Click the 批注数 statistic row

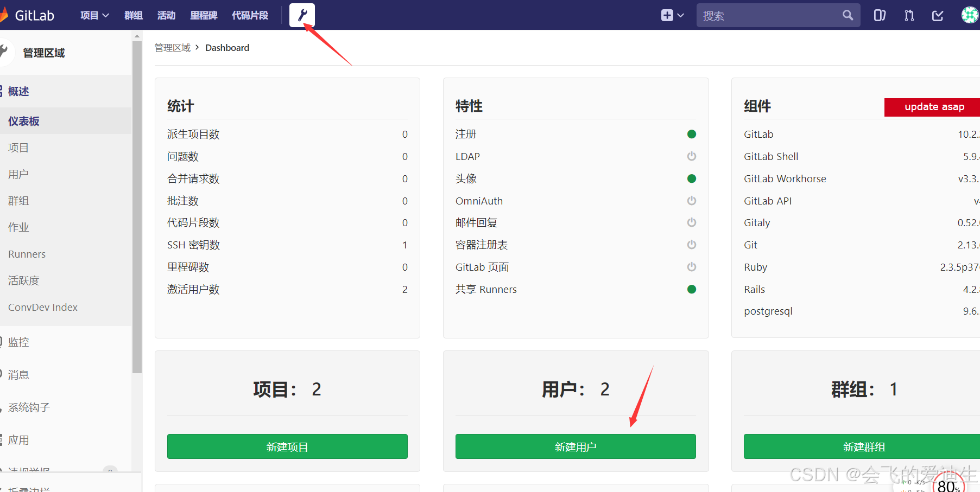287,201
